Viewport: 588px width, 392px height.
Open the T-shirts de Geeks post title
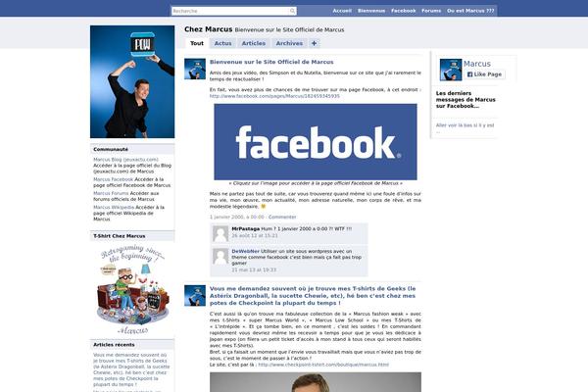click(313, 296)
